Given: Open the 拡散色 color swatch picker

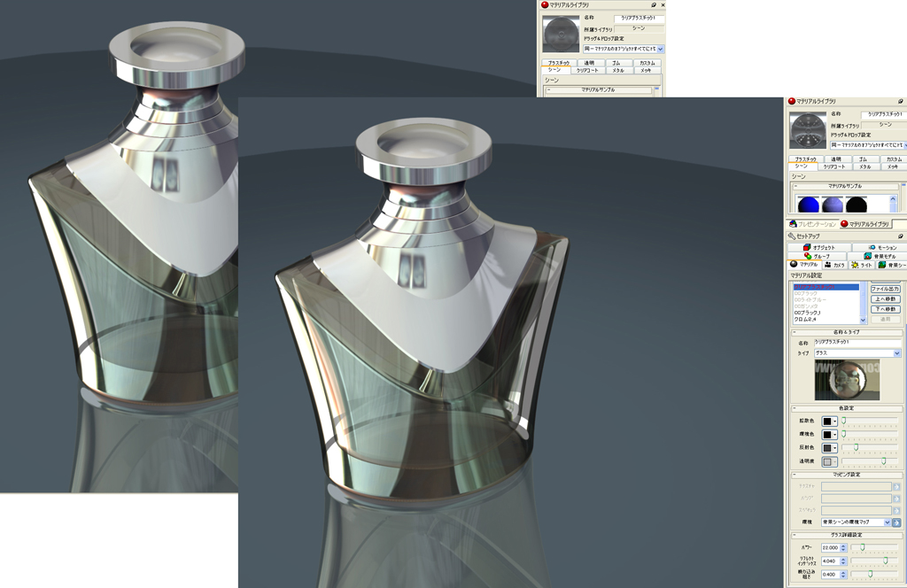Looking at the screenshot, I should pyautogui.click(x=829, y=422).
